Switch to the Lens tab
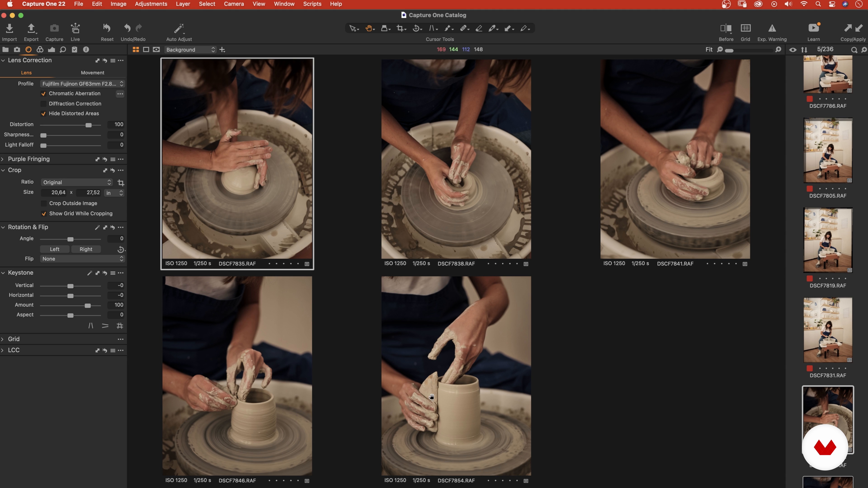 [x=26, y=73]
